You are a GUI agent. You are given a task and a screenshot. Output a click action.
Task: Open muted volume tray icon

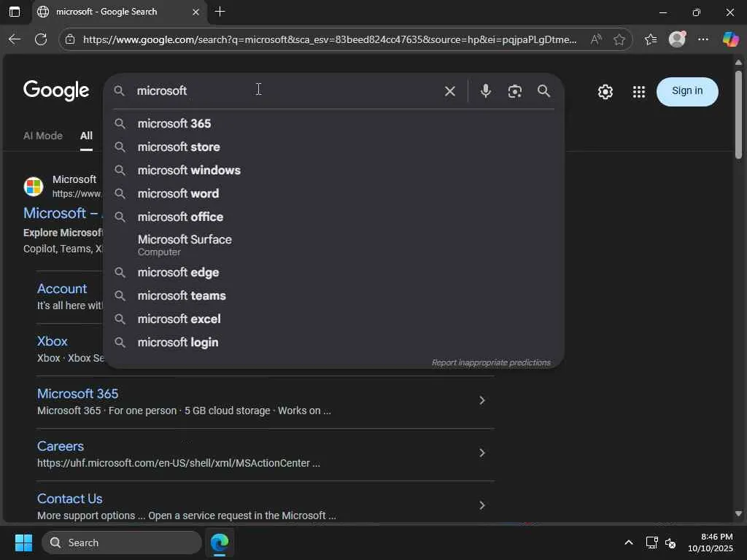(x=670, y=542)
